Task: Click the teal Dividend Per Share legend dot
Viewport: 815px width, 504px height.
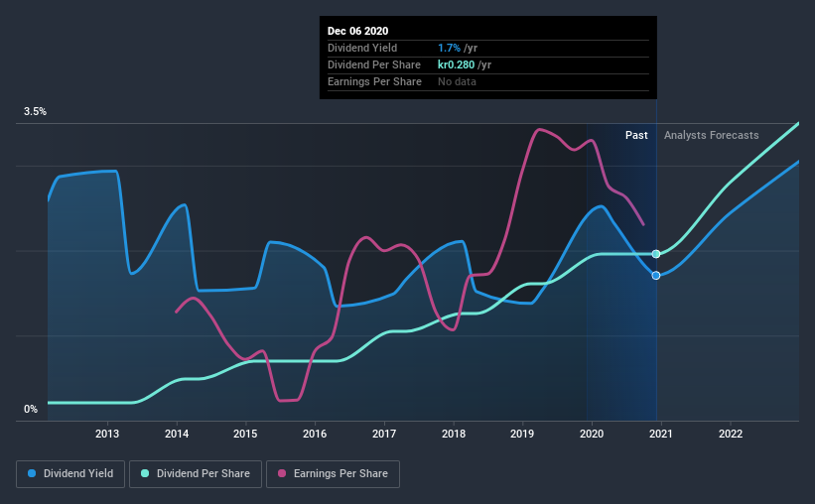Action: [x=145, y=473]
